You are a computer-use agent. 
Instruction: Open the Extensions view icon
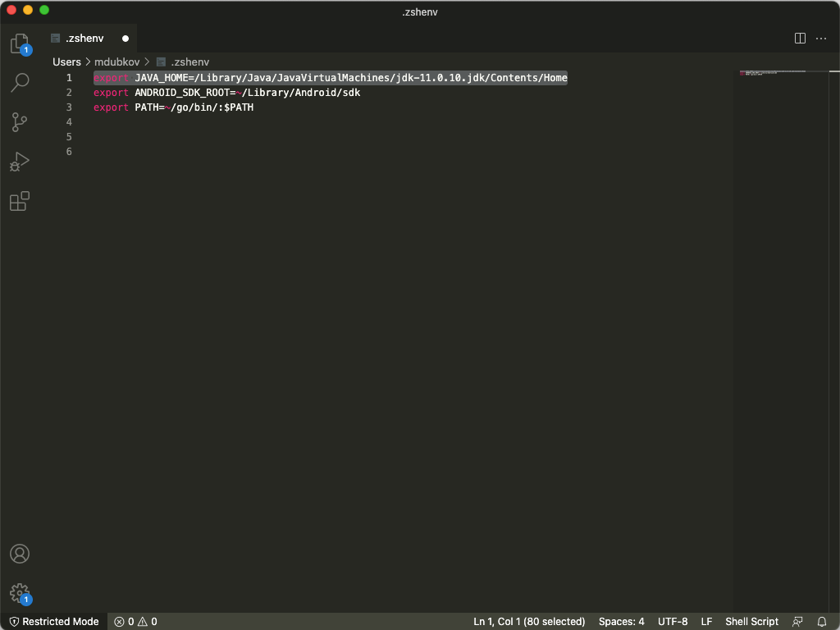click(x=20, y=201)
